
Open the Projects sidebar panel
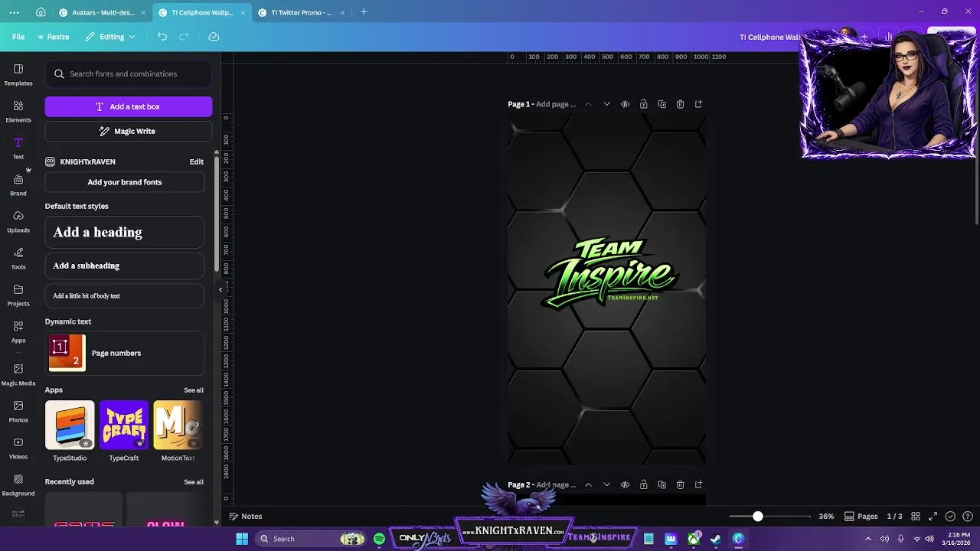(x=18, y=295)
